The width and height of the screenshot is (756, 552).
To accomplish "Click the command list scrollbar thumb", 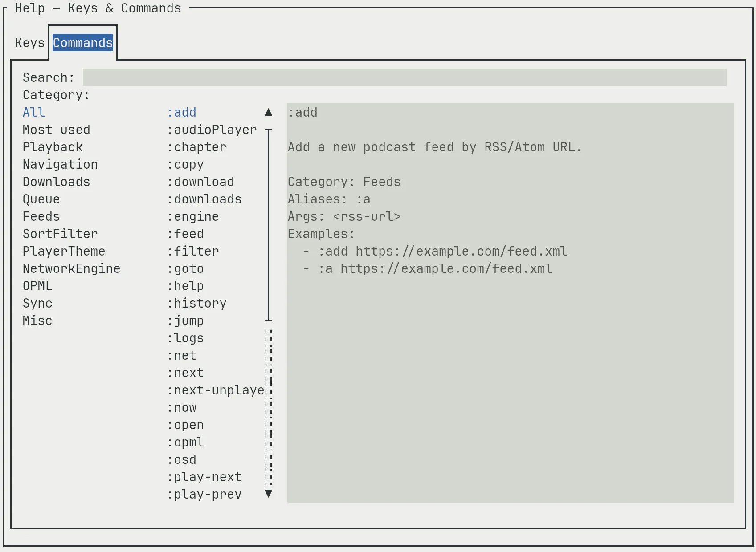I will (268, 225).
